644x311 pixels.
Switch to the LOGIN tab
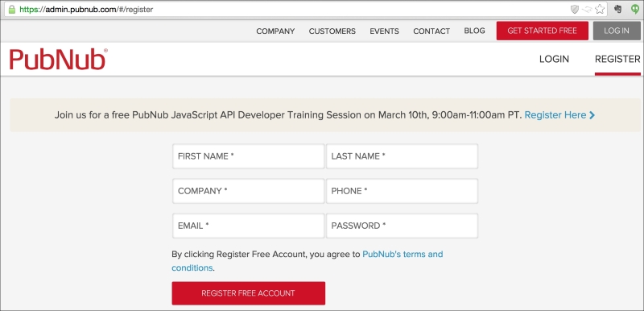click(554, 59)
